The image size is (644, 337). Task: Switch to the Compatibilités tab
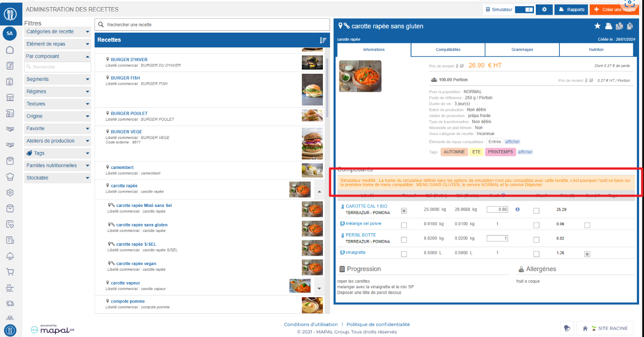(448, 50)
